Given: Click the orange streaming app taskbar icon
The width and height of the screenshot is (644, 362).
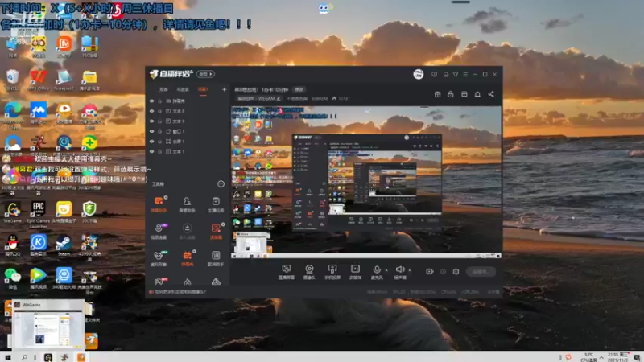Looking at the screenshot, I should [x=81, y=357].
